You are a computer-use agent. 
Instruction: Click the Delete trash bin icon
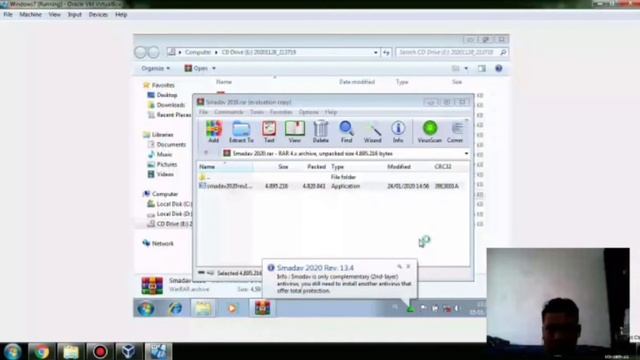pos(320,131)
